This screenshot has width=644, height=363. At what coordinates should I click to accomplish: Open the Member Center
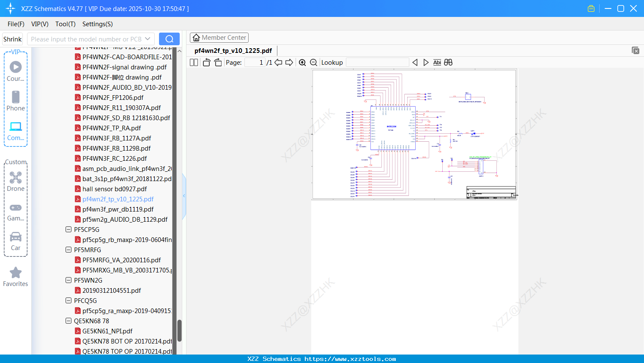219,38
